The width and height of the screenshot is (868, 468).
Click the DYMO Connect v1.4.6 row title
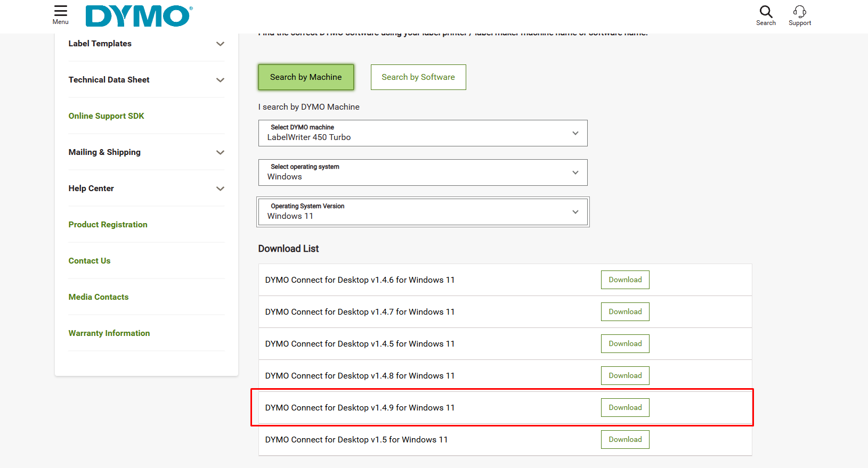pyautogui.click(x=360, y=280)
